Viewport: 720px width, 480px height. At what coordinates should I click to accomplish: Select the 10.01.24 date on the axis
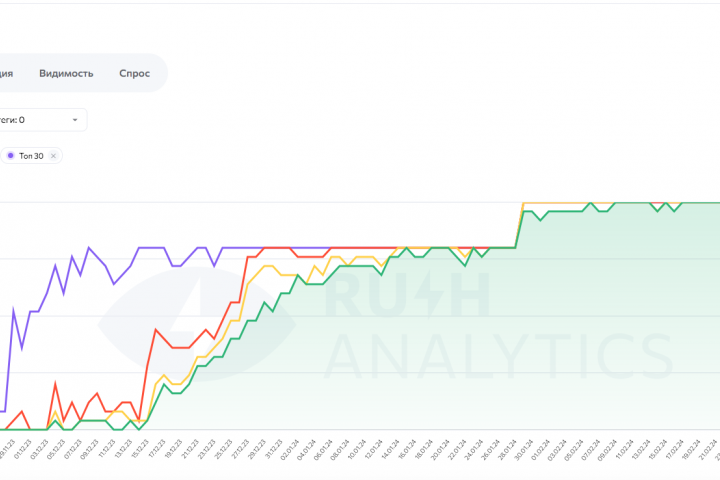(x=354, y=446)
